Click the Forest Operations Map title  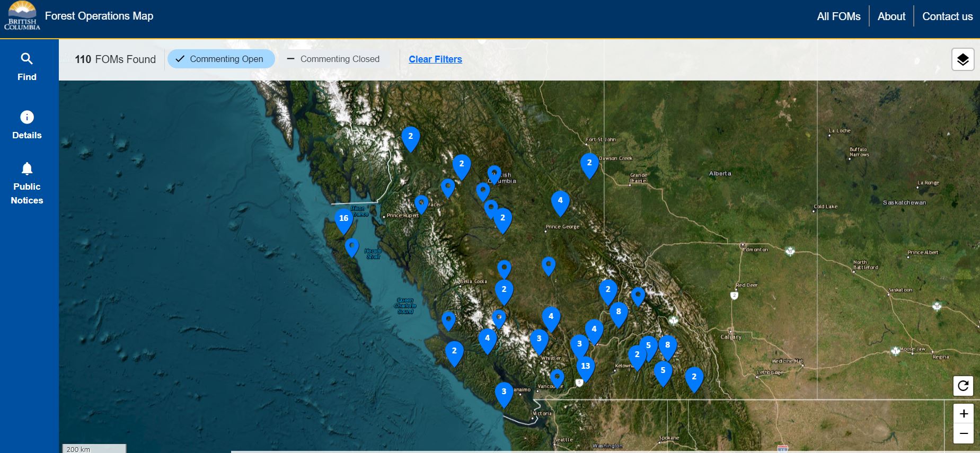tap(99, 16)
